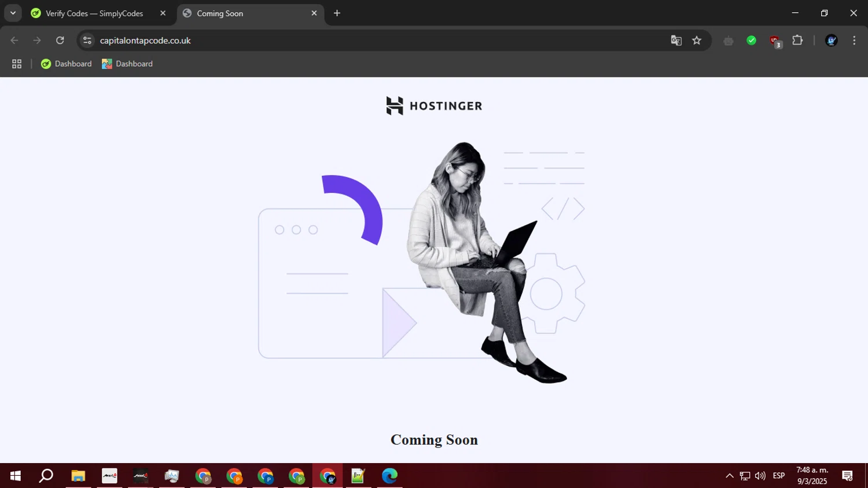This screenshot has width=868, height=488.
Task: View site information icon in address bar
Action: (x=87, y=41)
